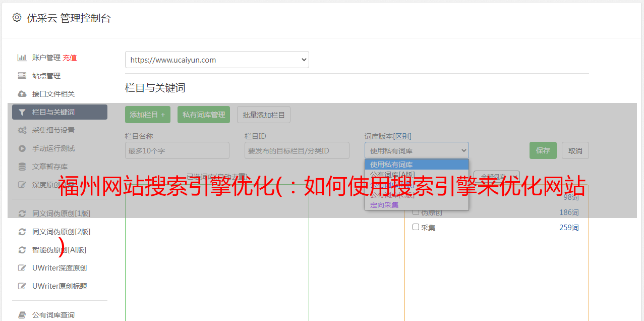Toggle the 词库版本[区别] select box
This screenshot has width=644, height=321.
pos(417,150)
